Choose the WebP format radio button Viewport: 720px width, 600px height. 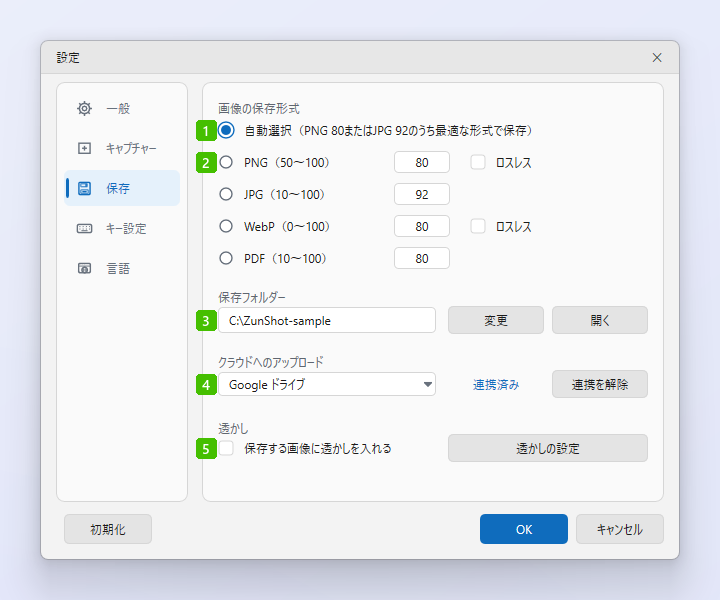[x=226, y=226]
